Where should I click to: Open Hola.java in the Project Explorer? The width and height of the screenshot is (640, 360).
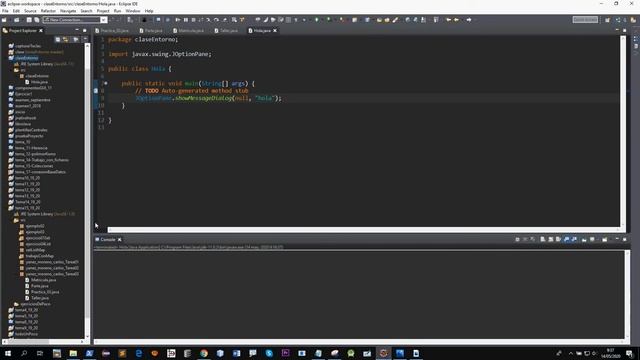(x=39, y=82)
